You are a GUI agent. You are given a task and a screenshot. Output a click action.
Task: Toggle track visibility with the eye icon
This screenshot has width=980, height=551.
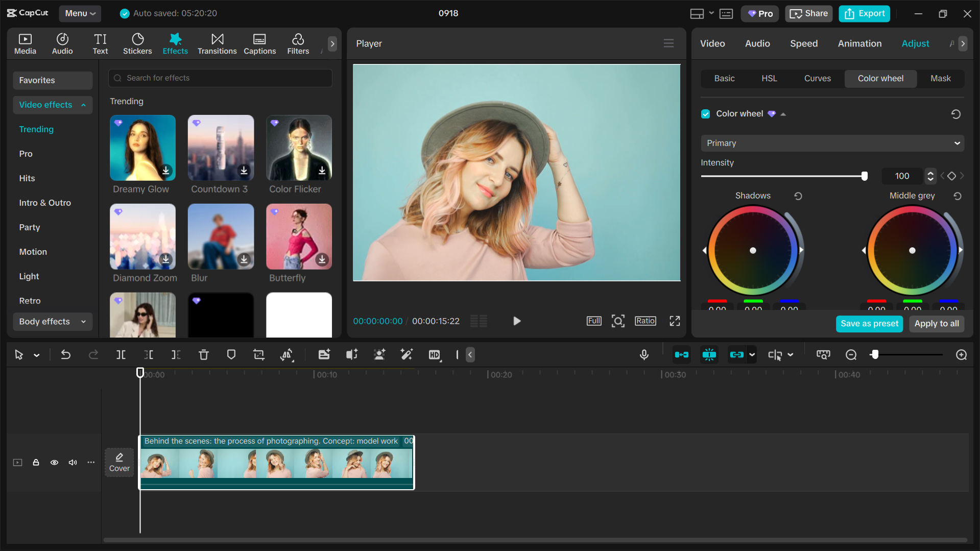pyautogui.click(x=54, y=463)
